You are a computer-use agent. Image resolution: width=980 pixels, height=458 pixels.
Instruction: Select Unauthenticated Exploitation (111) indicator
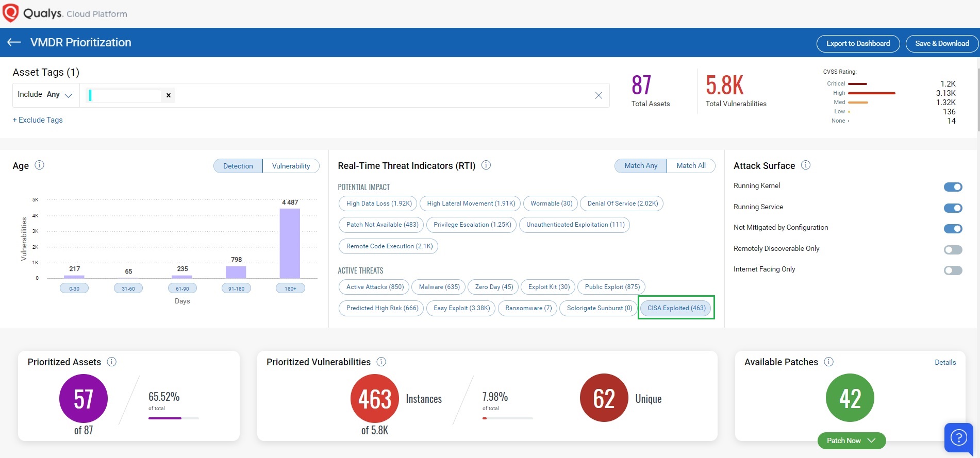click(575, 225)
